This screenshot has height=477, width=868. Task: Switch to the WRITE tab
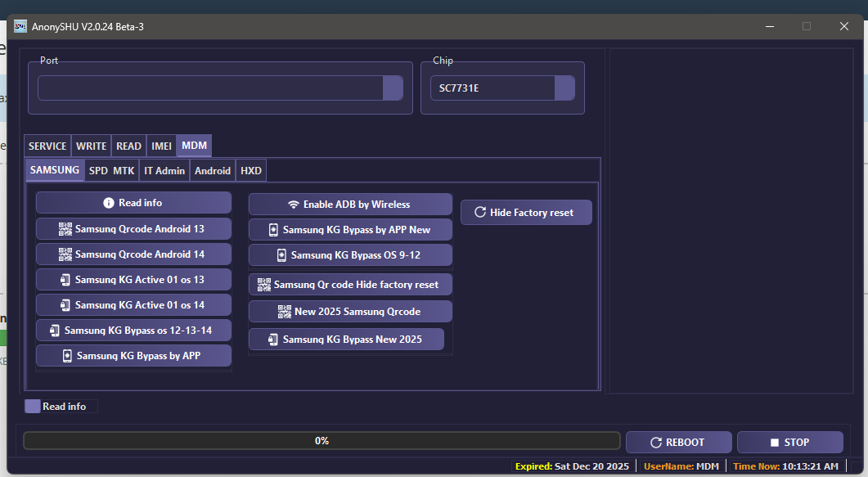92,146
